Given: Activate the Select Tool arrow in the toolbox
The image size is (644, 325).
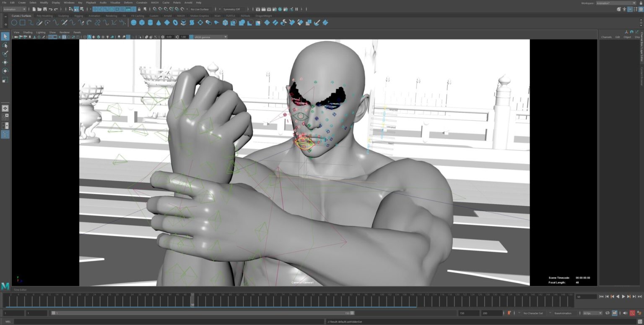Looking at the screenshot, I should tap(5, 37).
